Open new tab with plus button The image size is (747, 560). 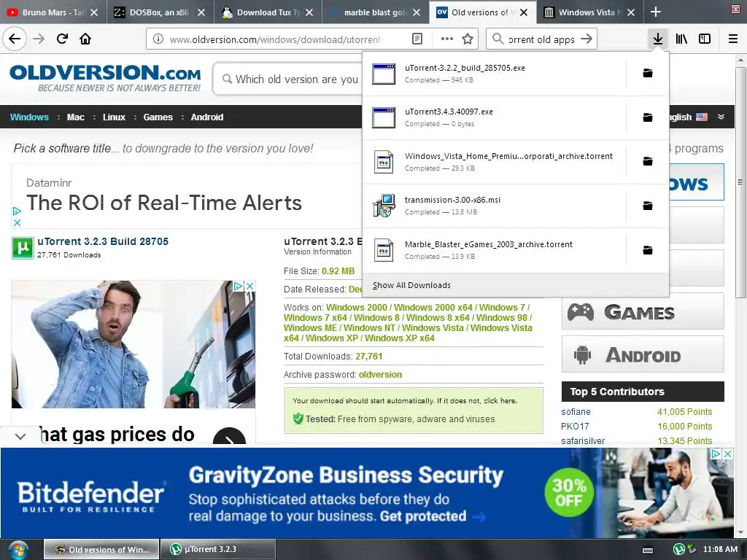click(656, 12)
